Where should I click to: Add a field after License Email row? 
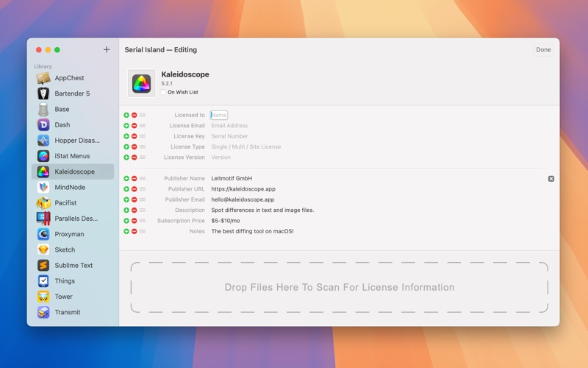click(x=126, y=125)
